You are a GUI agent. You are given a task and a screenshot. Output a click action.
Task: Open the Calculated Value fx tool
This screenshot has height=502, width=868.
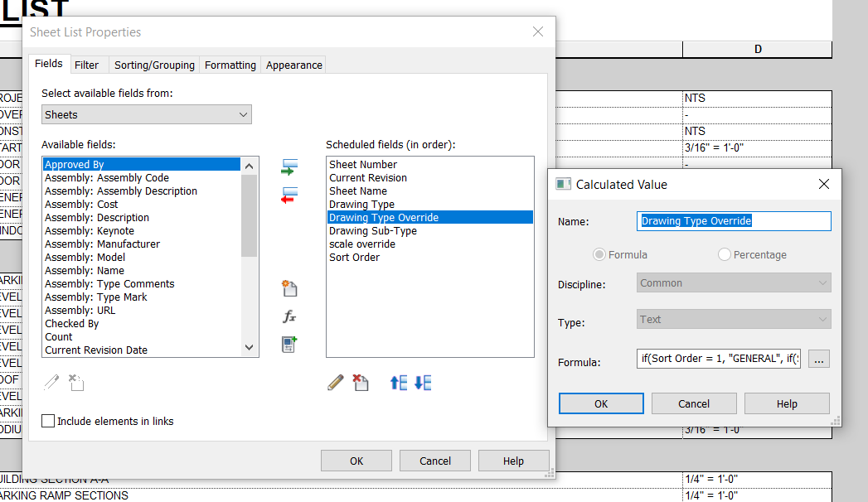pos(288,316)
